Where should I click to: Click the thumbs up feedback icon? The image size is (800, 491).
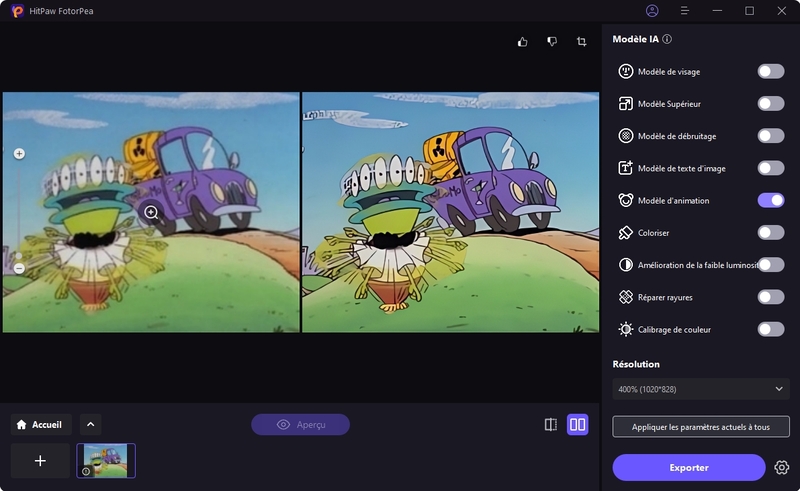point(522,42)
